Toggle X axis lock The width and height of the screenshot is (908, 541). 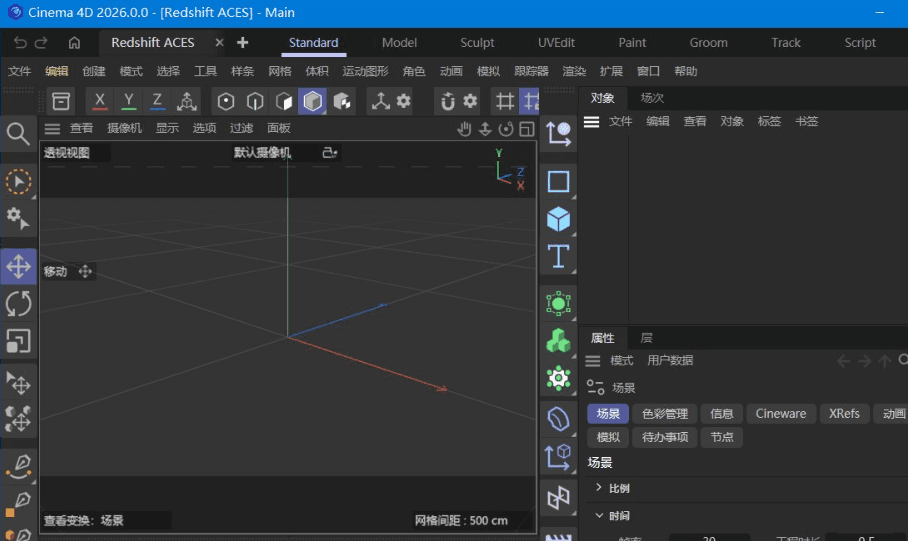tap(100, 101)
